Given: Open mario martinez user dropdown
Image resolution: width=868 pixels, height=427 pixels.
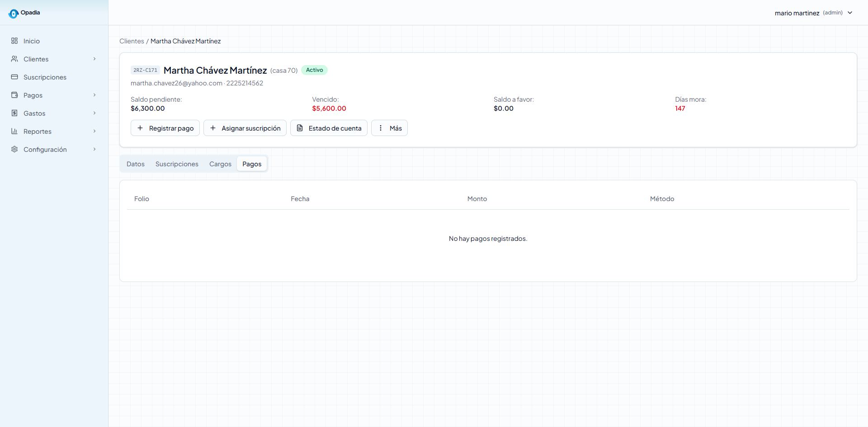Looking at the screenshot, I should tap(814, 13).
